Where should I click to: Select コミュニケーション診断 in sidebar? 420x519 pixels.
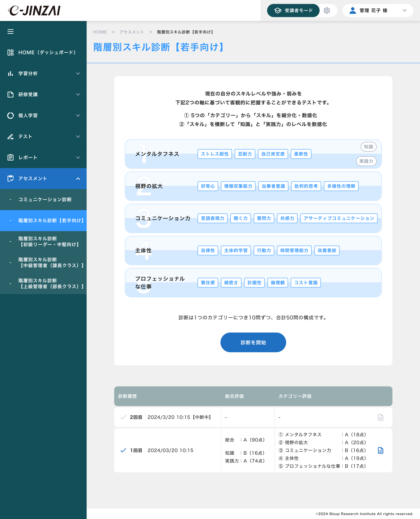45,200
